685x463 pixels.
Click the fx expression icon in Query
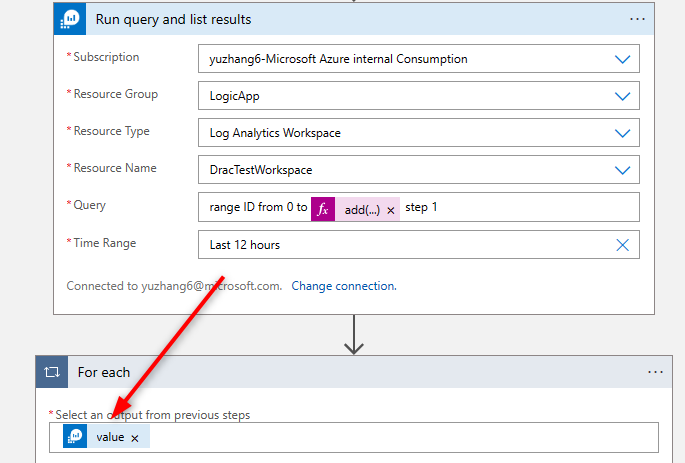323,208
